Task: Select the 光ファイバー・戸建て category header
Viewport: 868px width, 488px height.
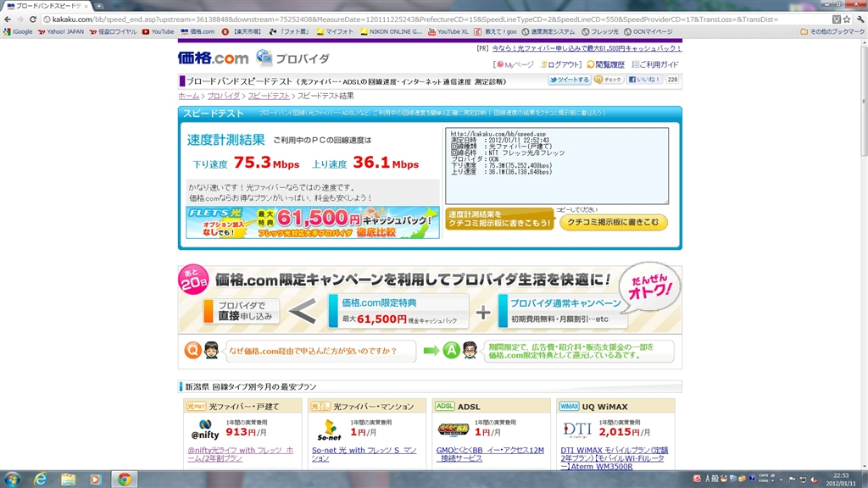Action: pos(242,406)
